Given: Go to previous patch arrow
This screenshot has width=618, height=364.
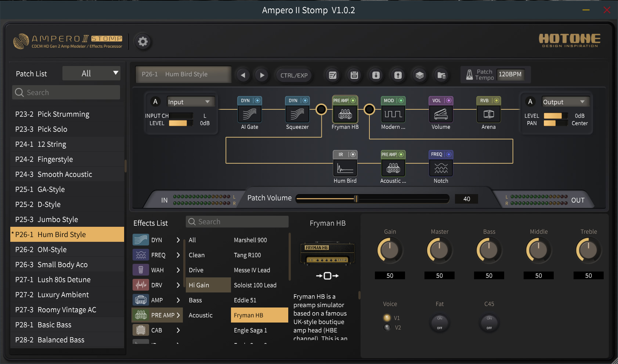Looking at the screenshot, I should 243,75.
